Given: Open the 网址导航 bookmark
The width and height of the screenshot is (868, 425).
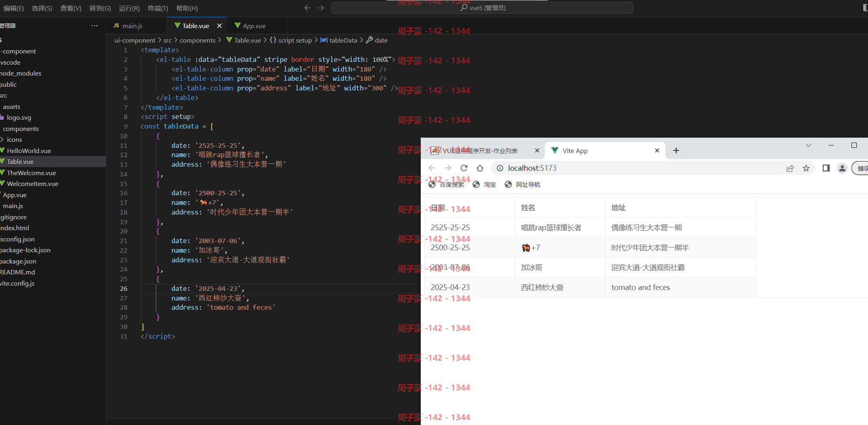Looking at the screenshot, I should tap(523, 185).
